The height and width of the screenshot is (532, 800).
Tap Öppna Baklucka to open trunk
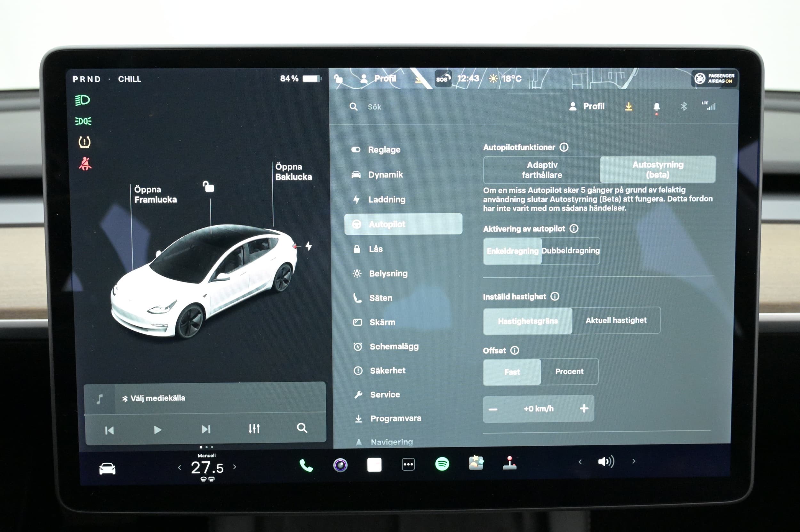293,172
